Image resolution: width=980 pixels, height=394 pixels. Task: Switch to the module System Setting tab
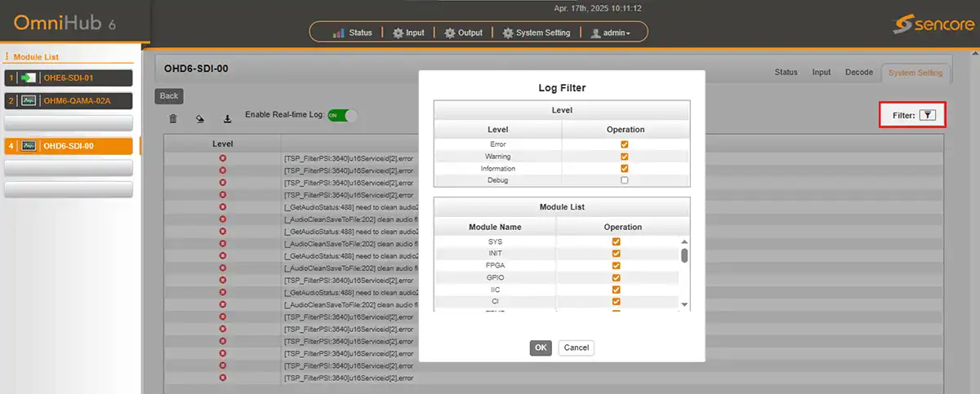(x=915, y=73)
